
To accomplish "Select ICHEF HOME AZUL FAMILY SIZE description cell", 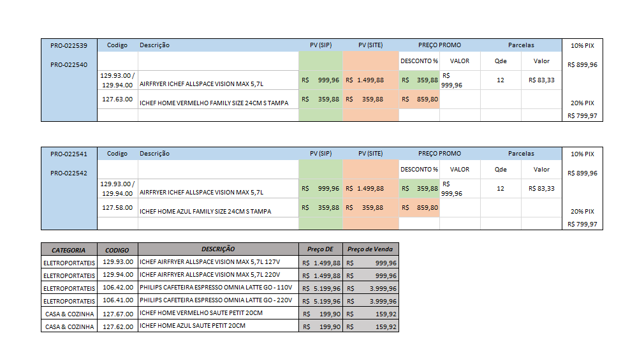I will (x=205, y=211).
